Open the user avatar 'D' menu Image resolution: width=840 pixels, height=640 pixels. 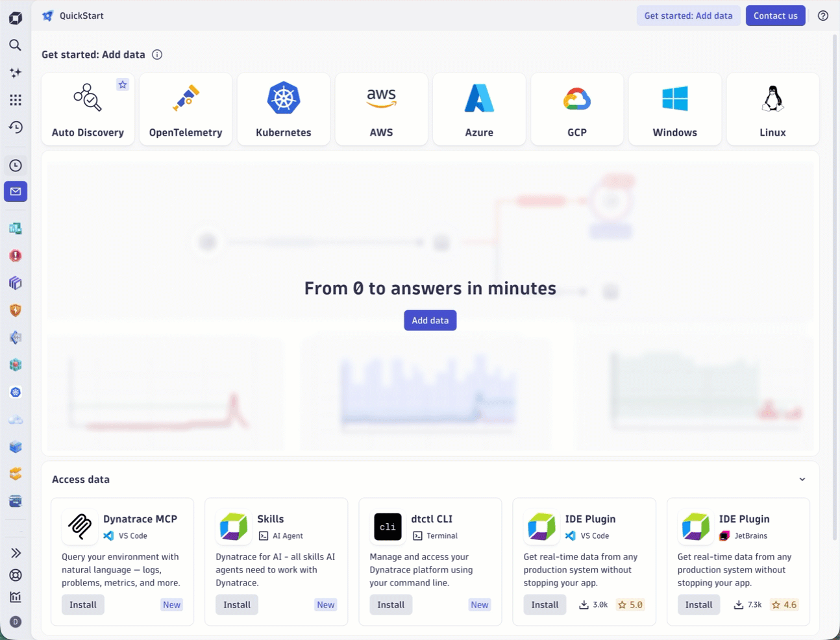pos(16,622)
